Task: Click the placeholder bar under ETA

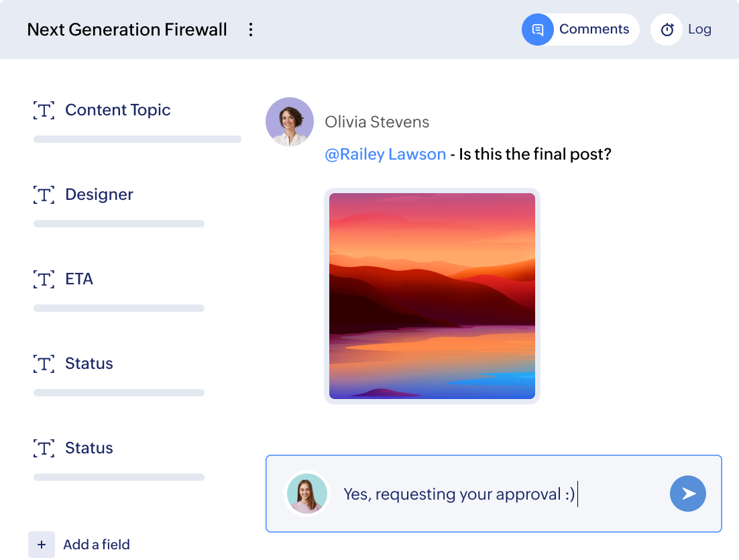Action: pyautogui.click(x=119, y=308)
